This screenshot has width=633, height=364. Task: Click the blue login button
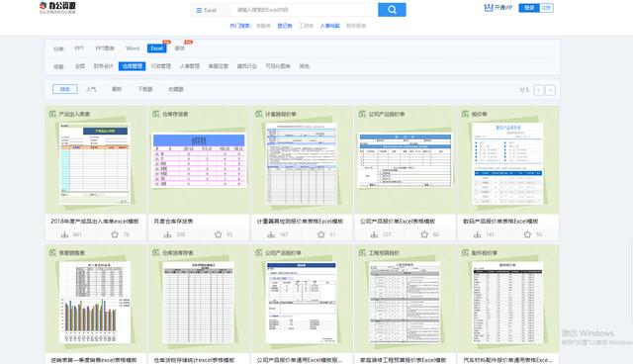point(529,8)
